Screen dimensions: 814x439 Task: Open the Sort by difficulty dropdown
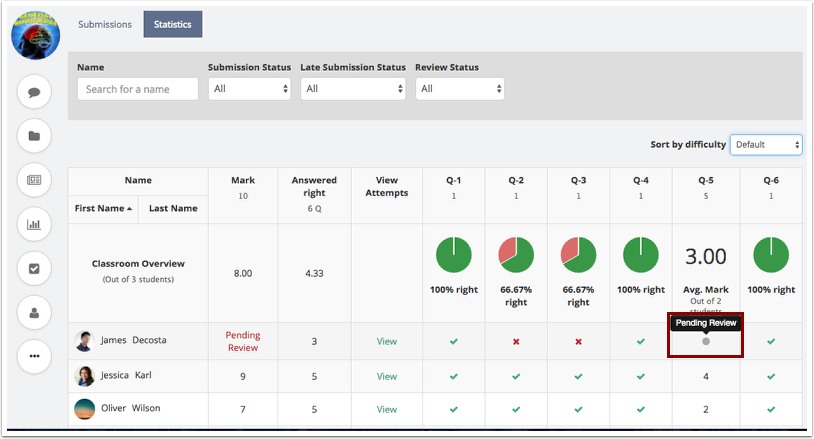tap(766, 145)
